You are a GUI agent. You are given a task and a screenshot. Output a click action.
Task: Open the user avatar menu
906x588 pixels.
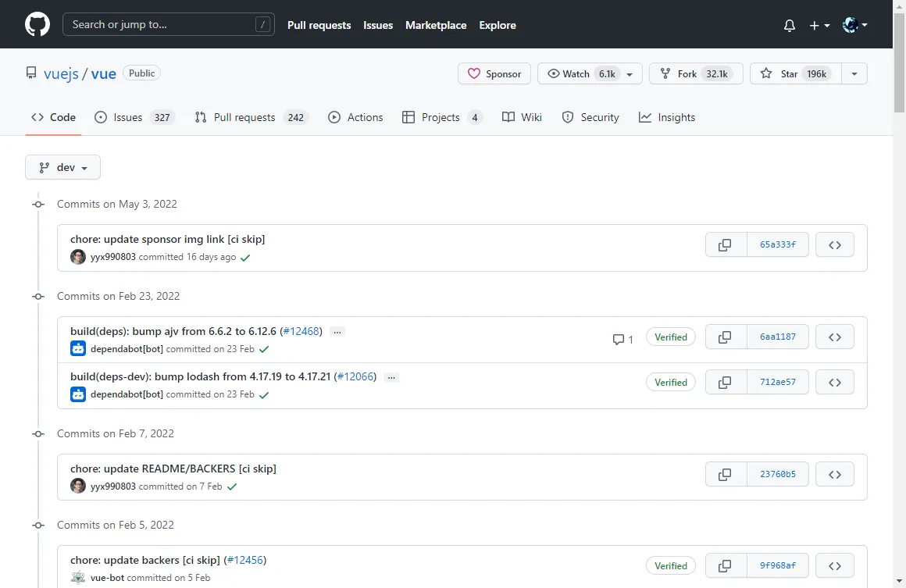pos(854,25)
